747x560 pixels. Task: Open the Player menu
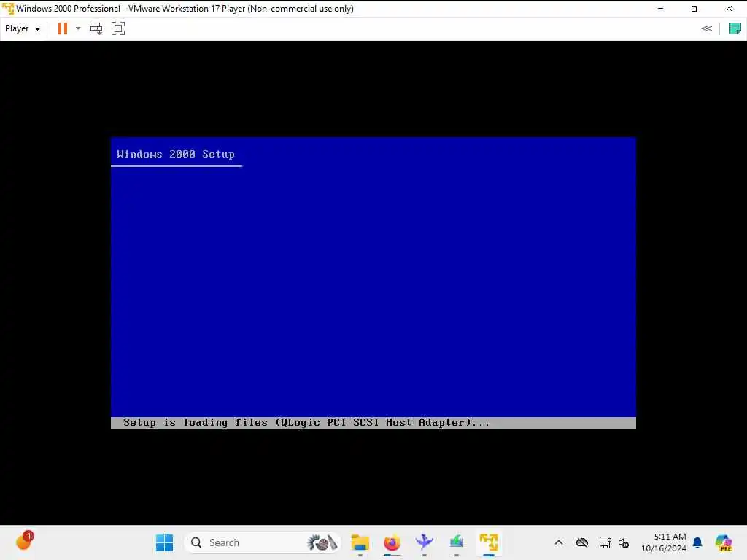[22, 28]
